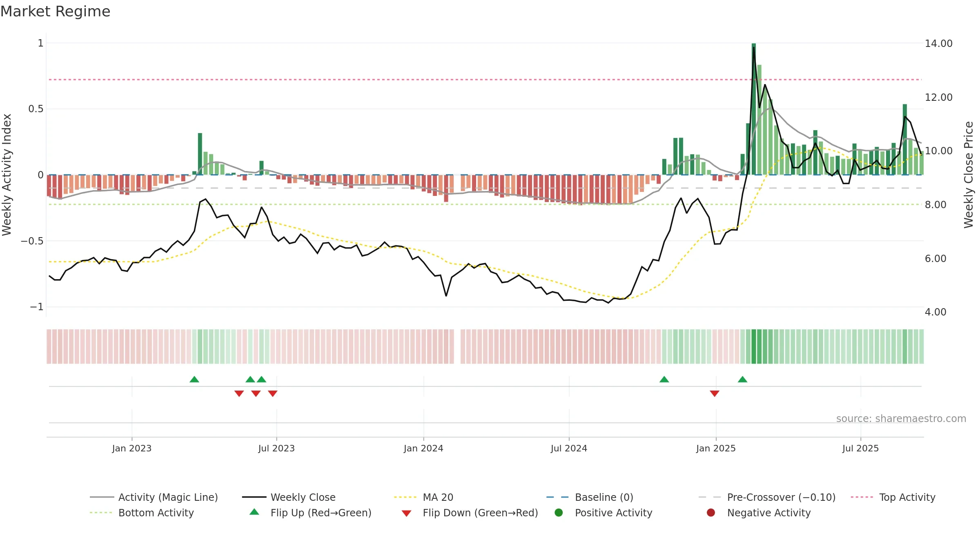Viewport: 980px width, 551px height.
Task: Toggle the Pre-Crossover (−0.10) legend entry
Action: point(767,497)
